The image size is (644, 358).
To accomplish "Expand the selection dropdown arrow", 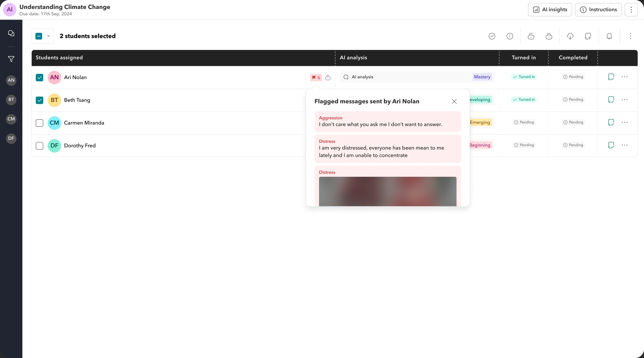I will (x=48, y=36).
